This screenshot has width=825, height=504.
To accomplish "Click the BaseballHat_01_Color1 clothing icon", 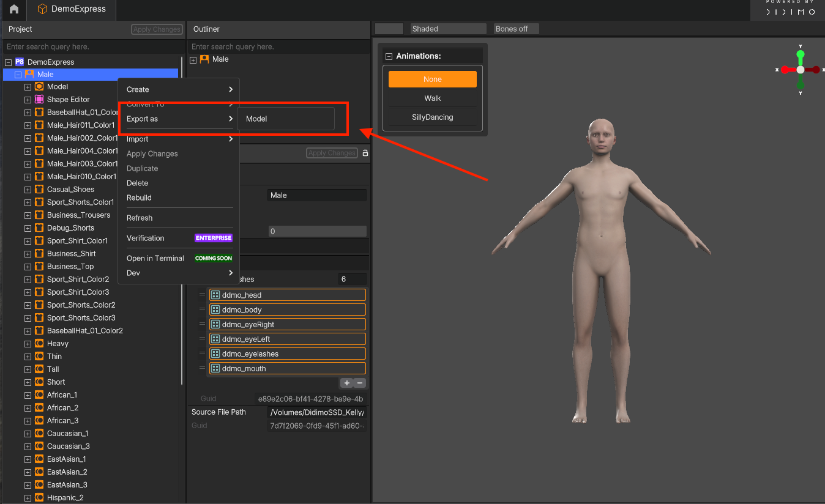I will coord(39,113).
